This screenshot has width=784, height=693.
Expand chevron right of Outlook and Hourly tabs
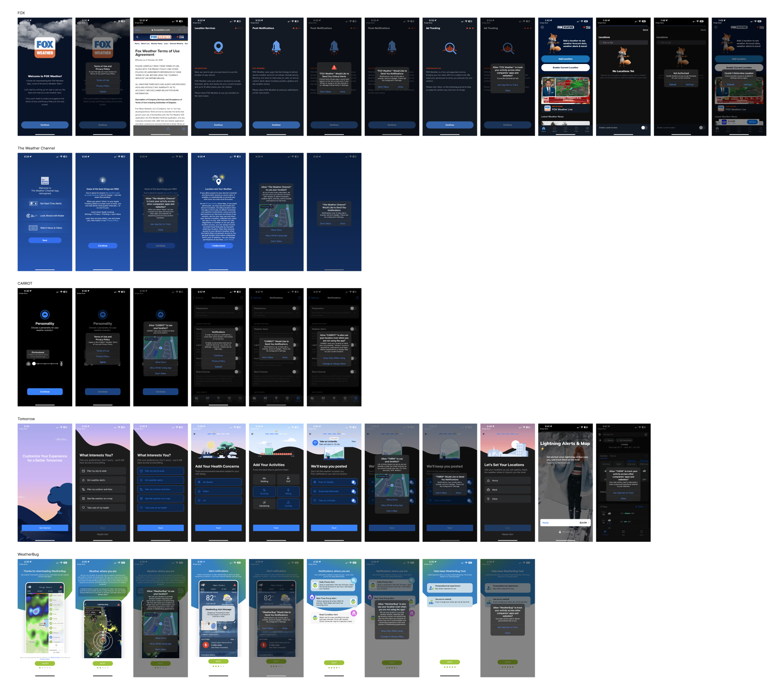646,456
